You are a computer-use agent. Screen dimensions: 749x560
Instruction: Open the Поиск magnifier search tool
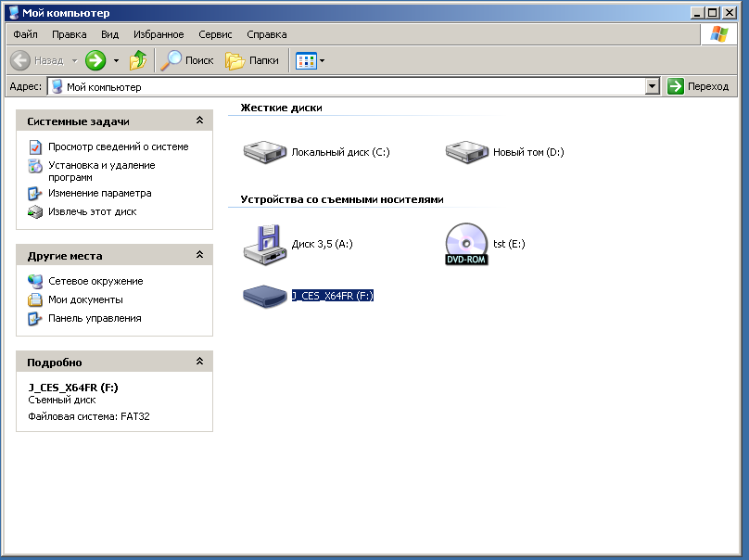coord(171,60)
